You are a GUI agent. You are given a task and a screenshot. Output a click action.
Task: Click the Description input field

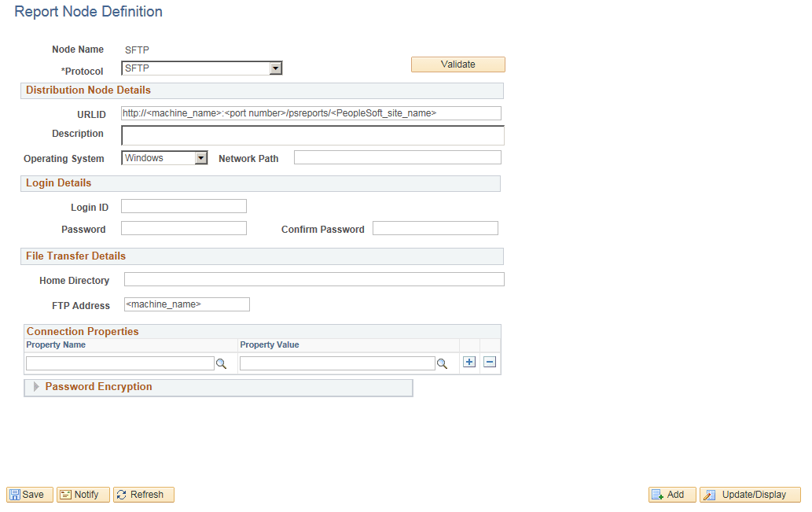coord(312,134)
